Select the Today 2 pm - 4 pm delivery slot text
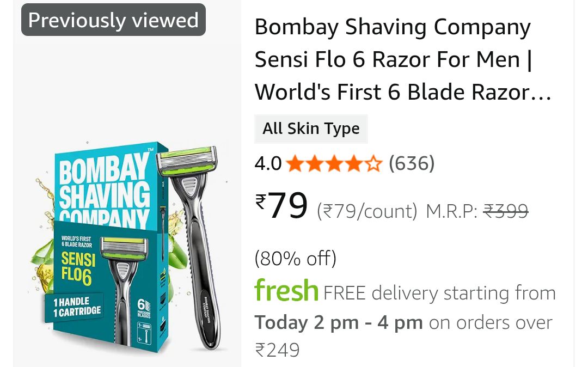Screen dimensions: 588x367 point(339,322)
